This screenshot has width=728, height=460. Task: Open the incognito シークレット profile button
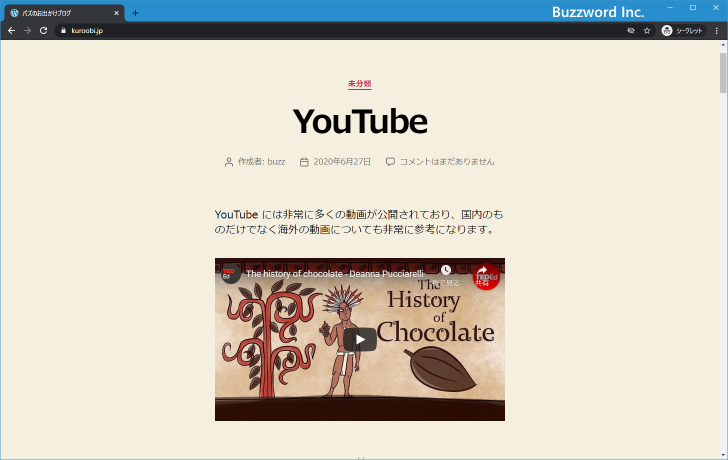pos(682,31)
